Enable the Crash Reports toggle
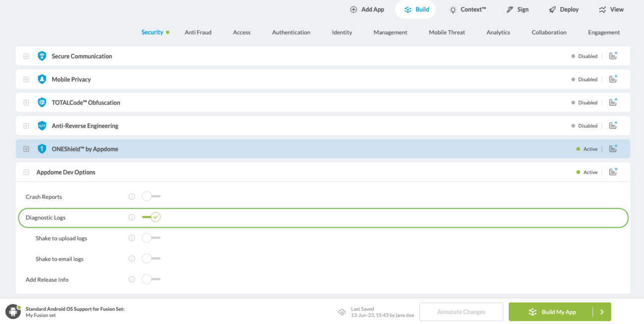644x324 pixels. tap(151, 196)
